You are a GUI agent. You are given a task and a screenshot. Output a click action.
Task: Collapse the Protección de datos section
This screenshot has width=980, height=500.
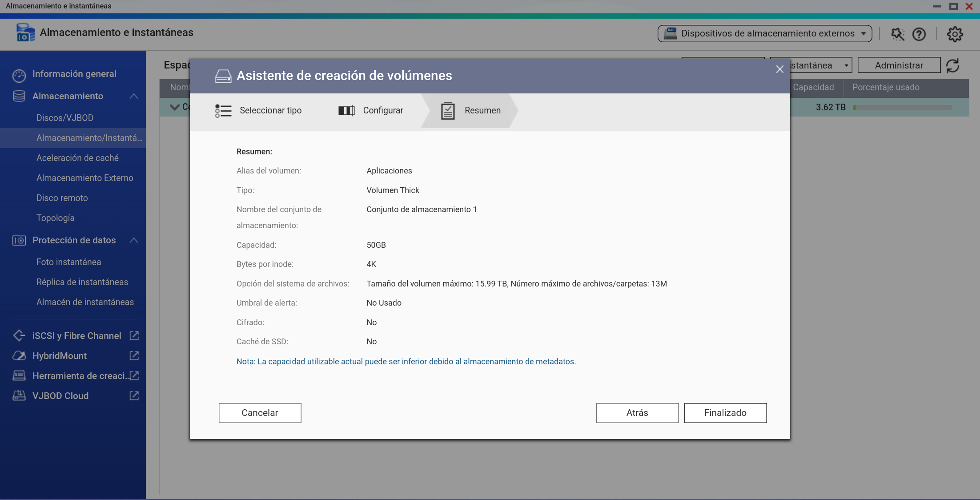pos(133,240)
